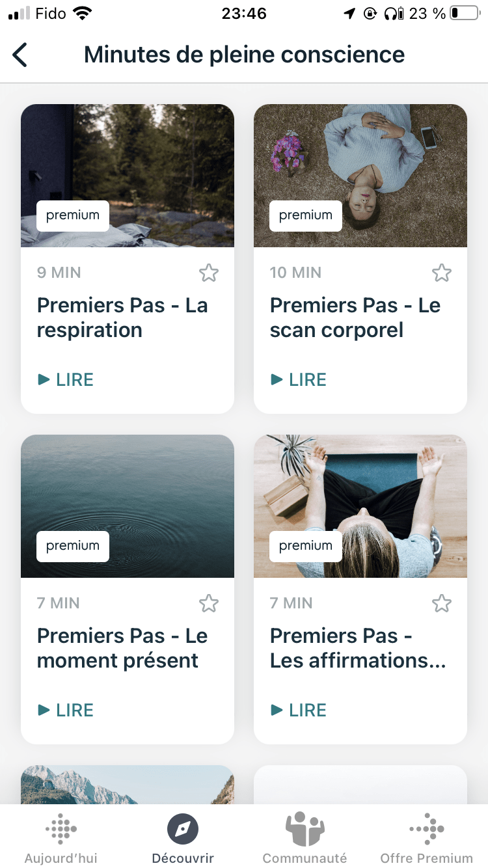Select the Découvrir compass tab

click(183, 839)
